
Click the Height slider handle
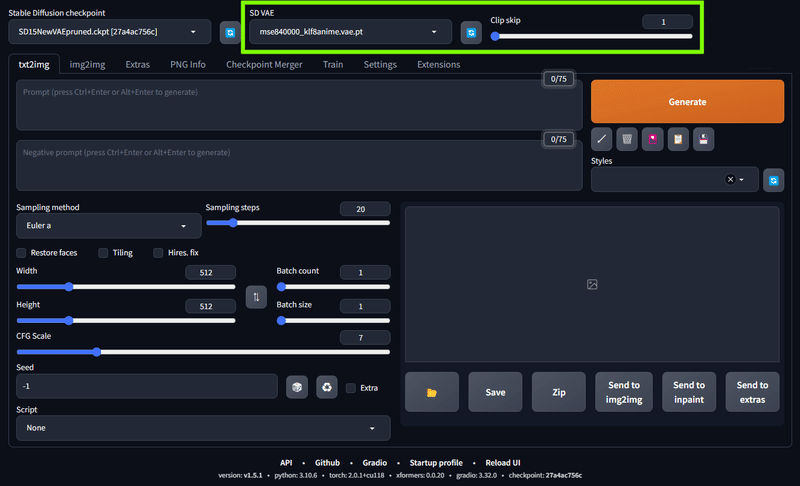[69, 321]
